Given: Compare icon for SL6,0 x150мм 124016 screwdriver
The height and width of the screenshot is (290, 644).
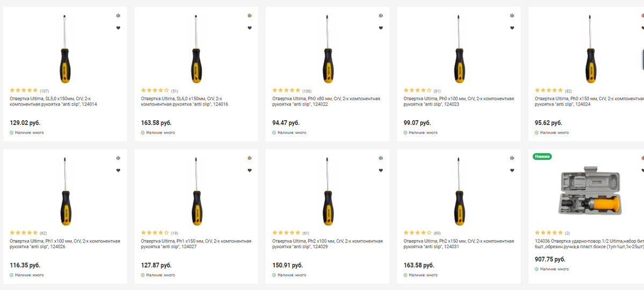Looking at the screenshot, I should click(250, 16).
